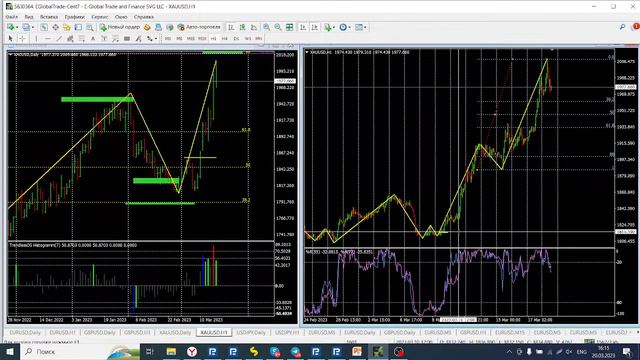The width and height of the screenshot is (640, 360).
Task: Open the Сервис menu
Action: pos(100,17)
